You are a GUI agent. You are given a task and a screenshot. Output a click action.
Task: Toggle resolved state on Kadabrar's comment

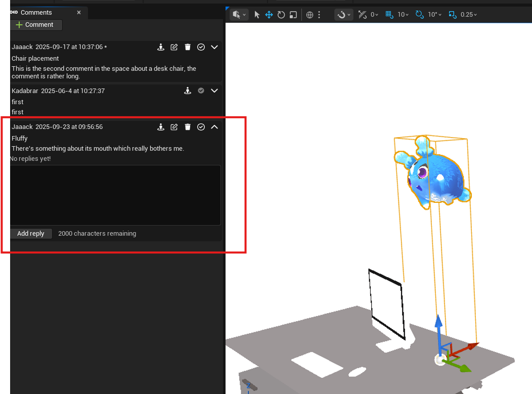tap(201, 91)
